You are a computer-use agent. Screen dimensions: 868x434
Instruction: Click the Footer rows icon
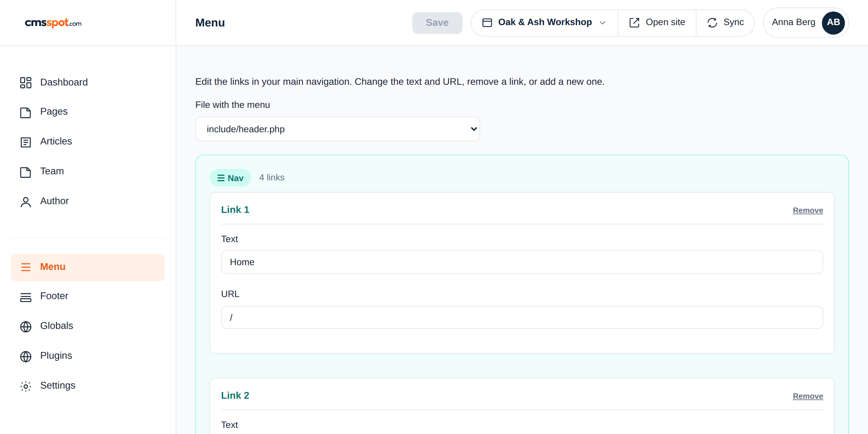pyautogui.click(x=25, y=297)
